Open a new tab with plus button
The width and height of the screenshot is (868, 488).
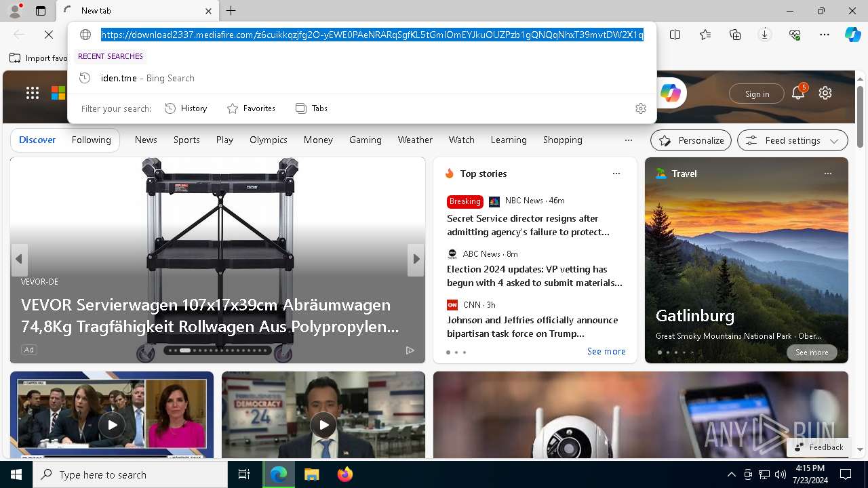(231, 11)
